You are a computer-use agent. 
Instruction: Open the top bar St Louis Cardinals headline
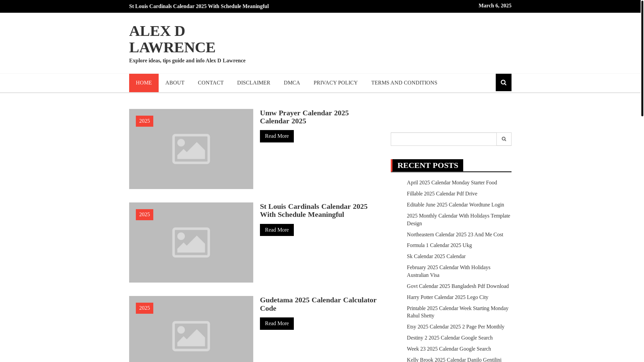pyautogui.click(x=199, y=6)
